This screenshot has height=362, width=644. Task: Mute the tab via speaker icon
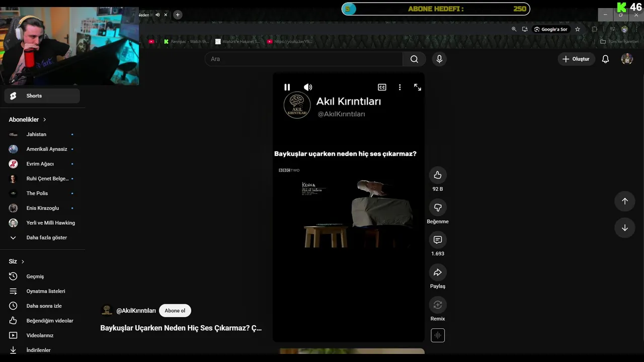pyautogui.click(x=157, y=15)
